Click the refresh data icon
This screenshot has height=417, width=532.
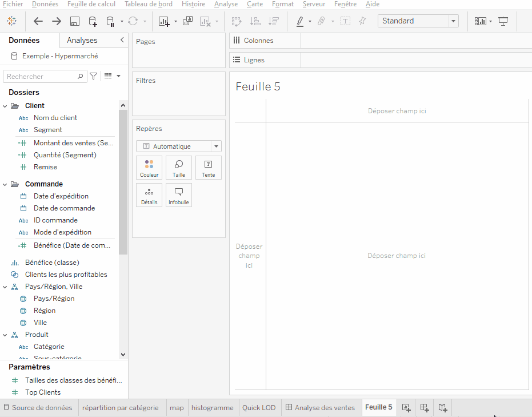point(133,21)
